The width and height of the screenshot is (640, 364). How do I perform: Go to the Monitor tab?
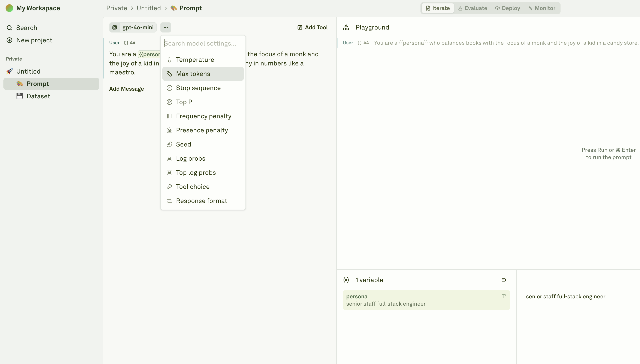coord(542,8)
